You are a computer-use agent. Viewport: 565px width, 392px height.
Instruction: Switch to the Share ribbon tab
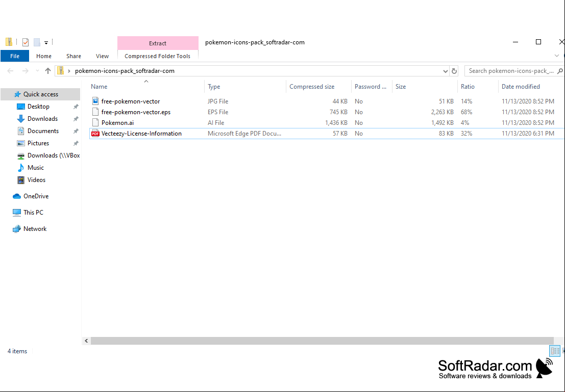tap(73, 56)
